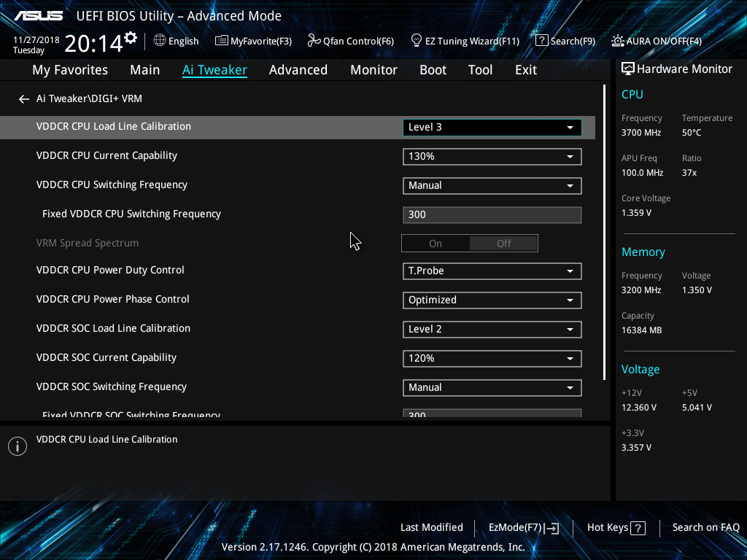Click the EzMode exit arrow icon

(x=551, y=528)
